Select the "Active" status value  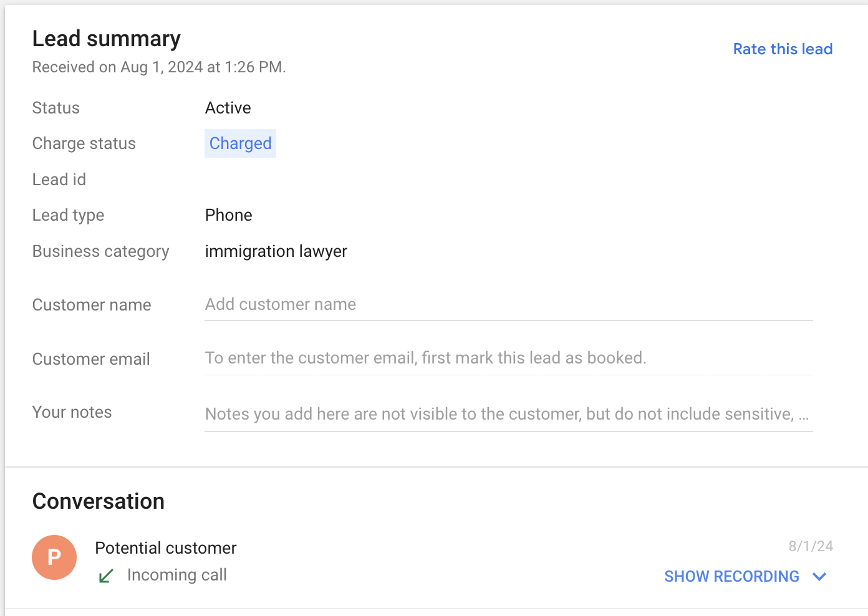tap(228, 107)
